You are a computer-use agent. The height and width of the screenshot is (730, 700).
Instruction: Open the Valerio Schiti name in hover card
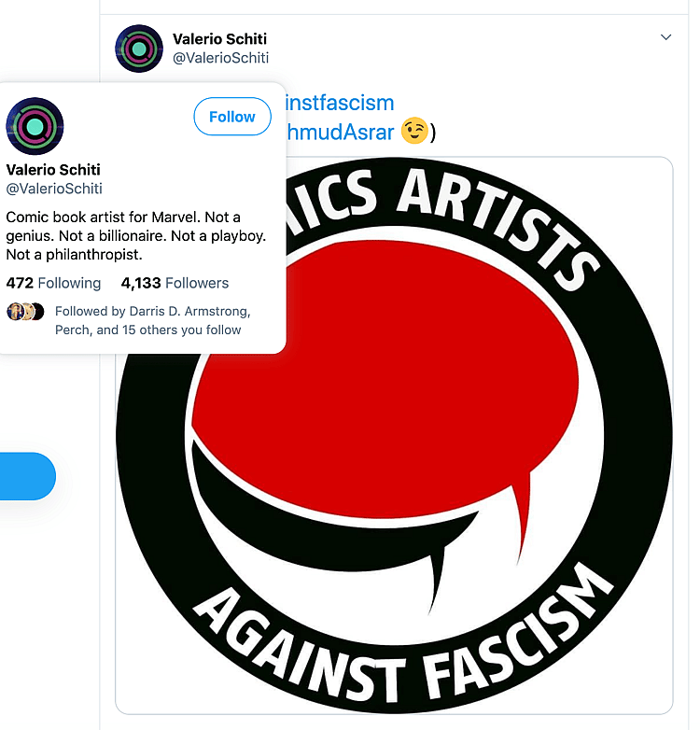coord(53,170)
